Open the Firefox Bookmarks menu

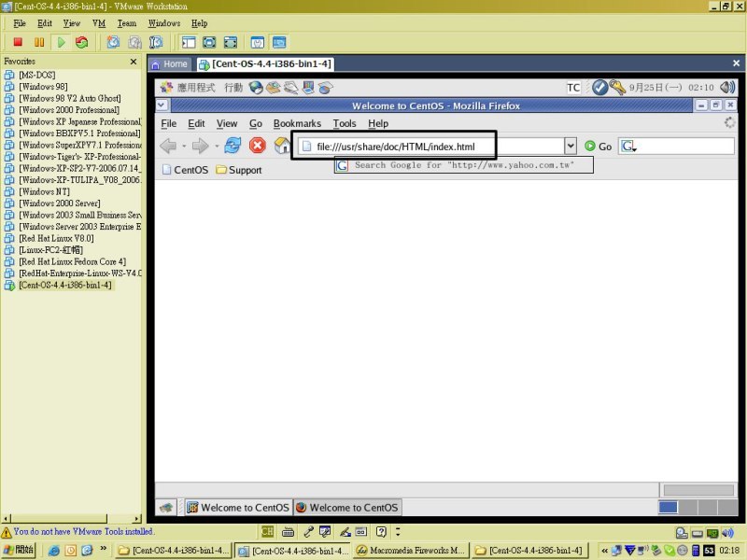point(297,123)
